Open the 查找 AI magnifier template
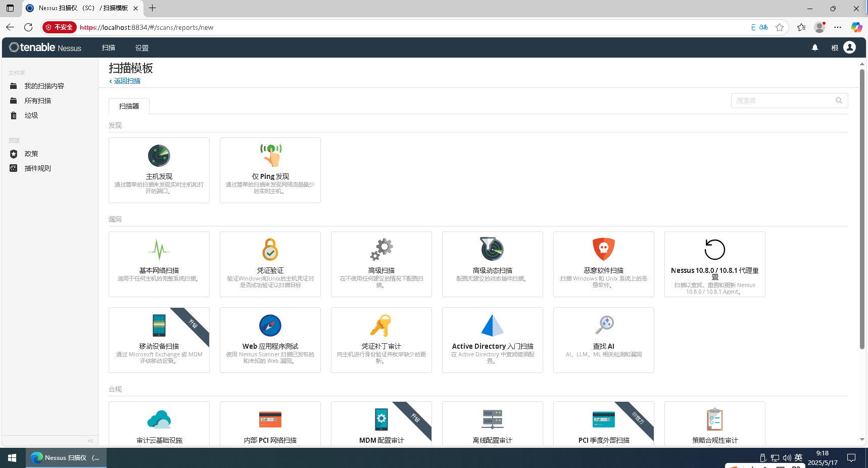868x468 pixels. point(603,325)
